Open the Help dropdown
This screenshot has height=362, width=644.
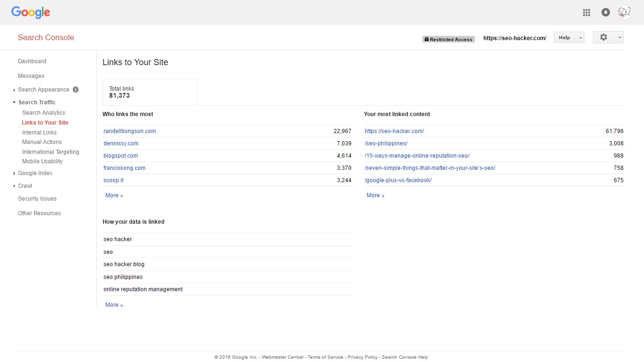click(x=568, y=38)
